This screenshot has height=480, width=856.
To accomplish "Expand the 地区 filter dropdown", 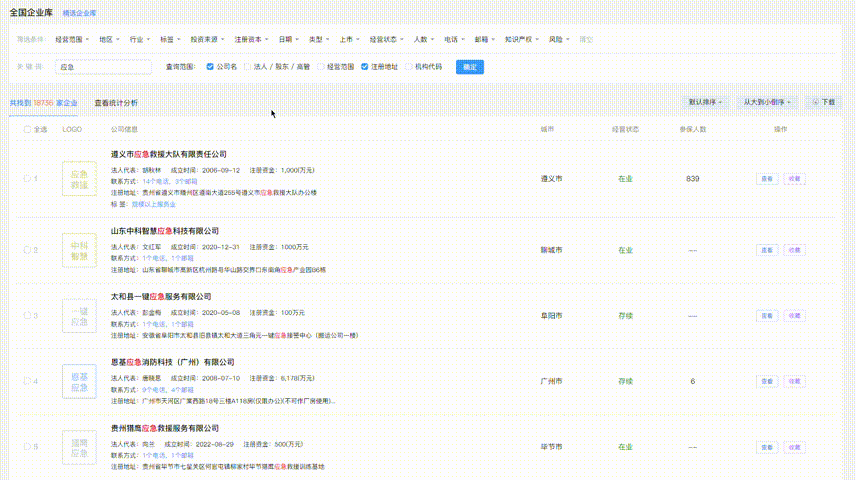I will coord(108,39).
